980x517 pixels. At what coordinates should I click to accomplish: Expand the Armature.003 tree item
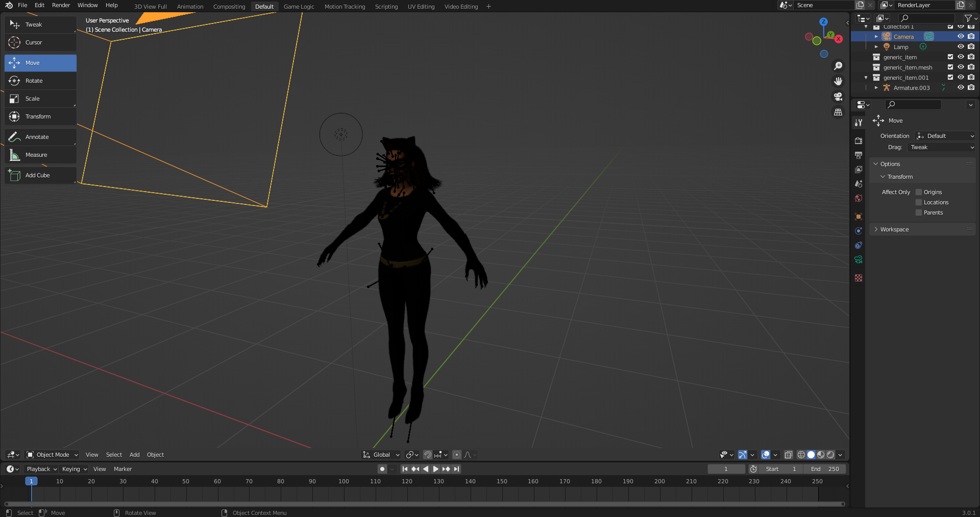pyautogui.click(x=876, y=87)
